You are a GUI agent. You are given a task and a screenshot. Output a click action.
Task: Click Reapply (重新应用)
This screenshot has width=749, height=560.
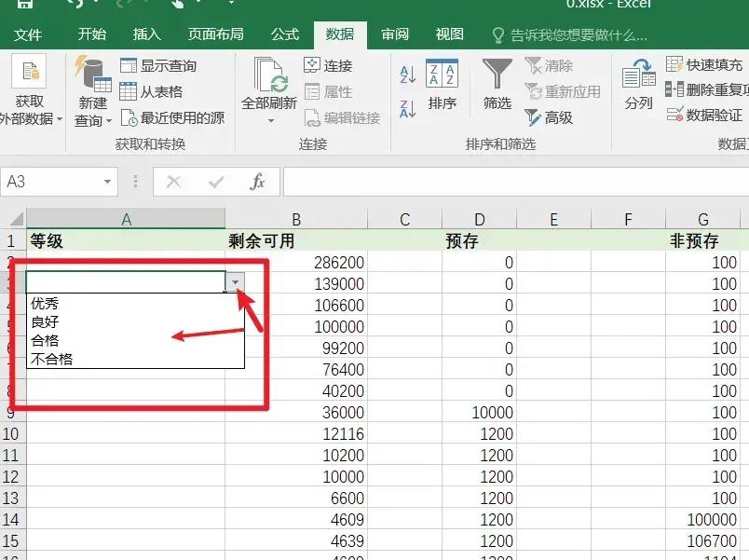click(x=563, y=91)
